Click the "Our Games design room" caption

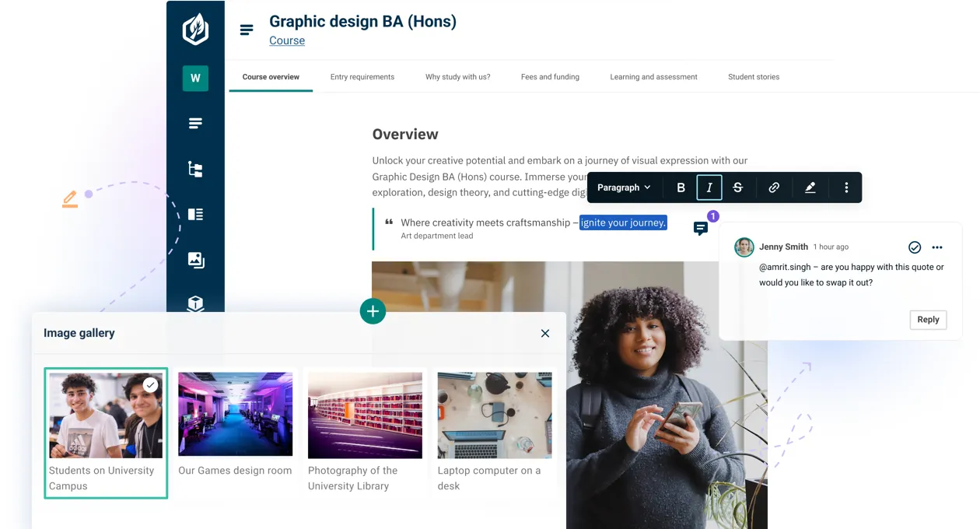235,471
